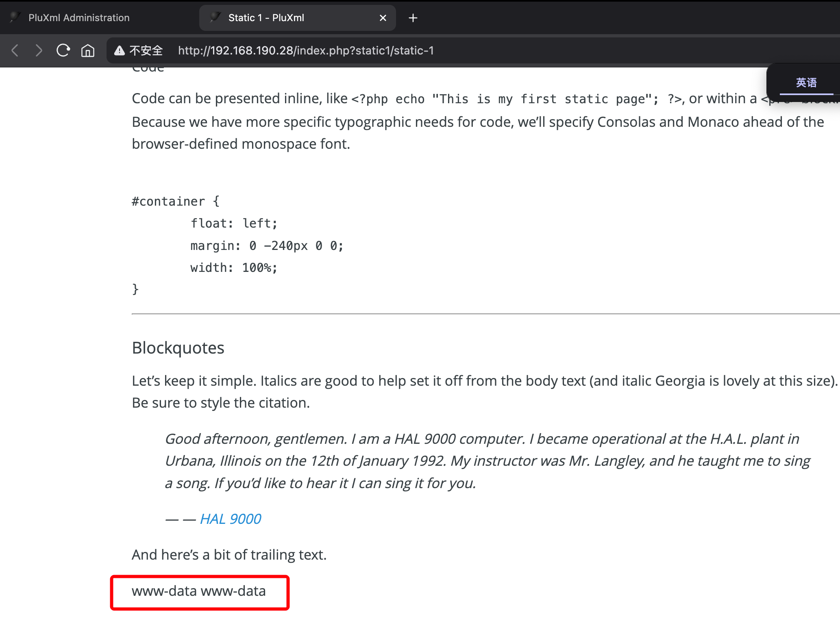Click the browser forward arrow
Viewport: 840px width, 634px height.
(39, 50)
